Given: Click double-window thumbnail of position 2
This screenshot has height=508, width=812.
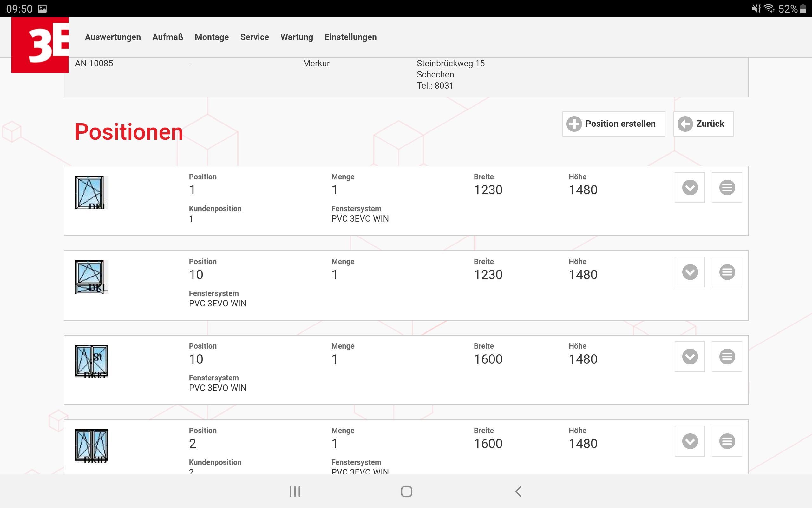Looking at the screenshot, I should pos(92,446).
